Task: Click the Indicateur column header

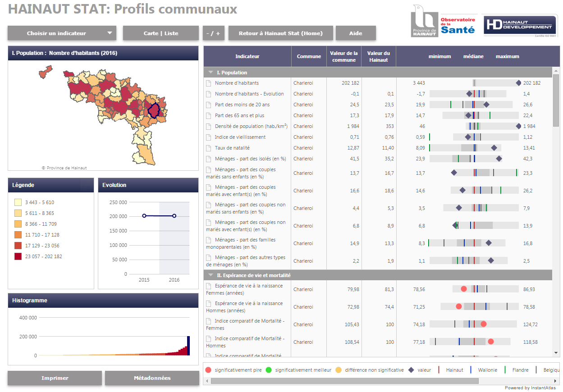Action: pos(247,56)
